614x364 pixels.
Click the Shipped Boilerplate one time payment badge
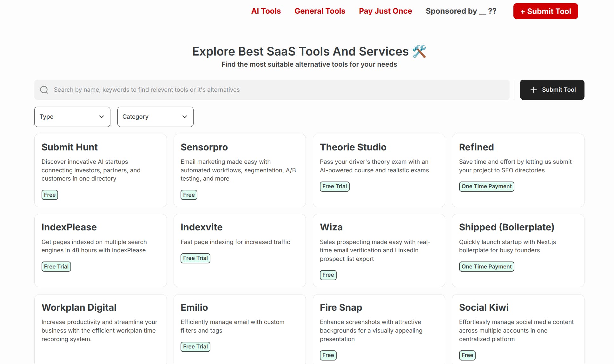(486, 266)
